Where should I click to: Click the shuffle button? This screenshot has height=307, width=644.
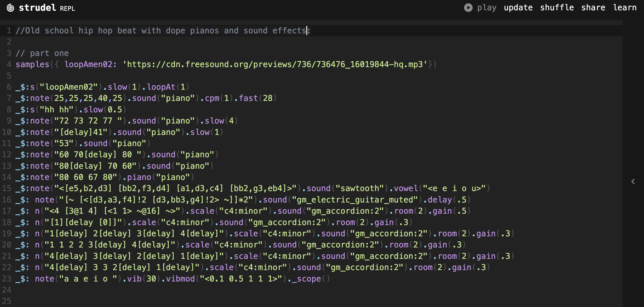coord(557,8)
